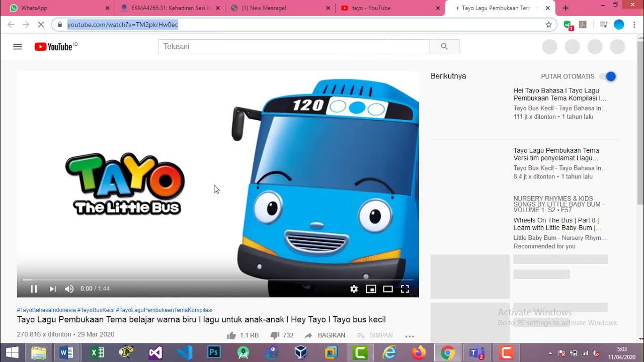Screen dimensions: 644x362
Task: Open more actions ellipsis below video
Action: pyautogui.click(x=410, y=336)
